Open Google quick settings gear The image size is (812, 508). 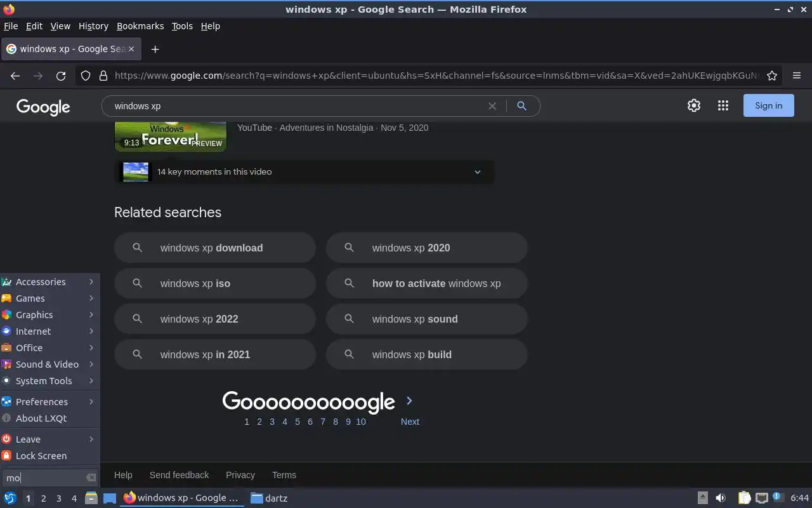(x=694, y=106)
